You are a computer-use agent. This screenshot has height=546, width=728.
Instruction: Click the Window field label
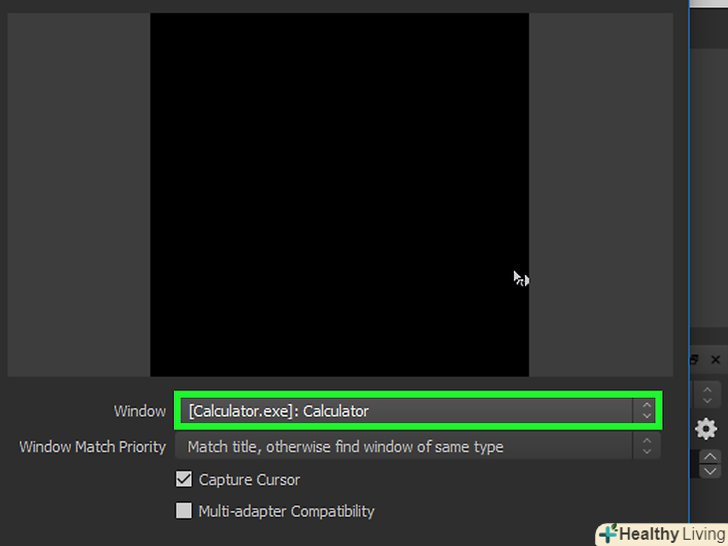[x=140, y=411]
